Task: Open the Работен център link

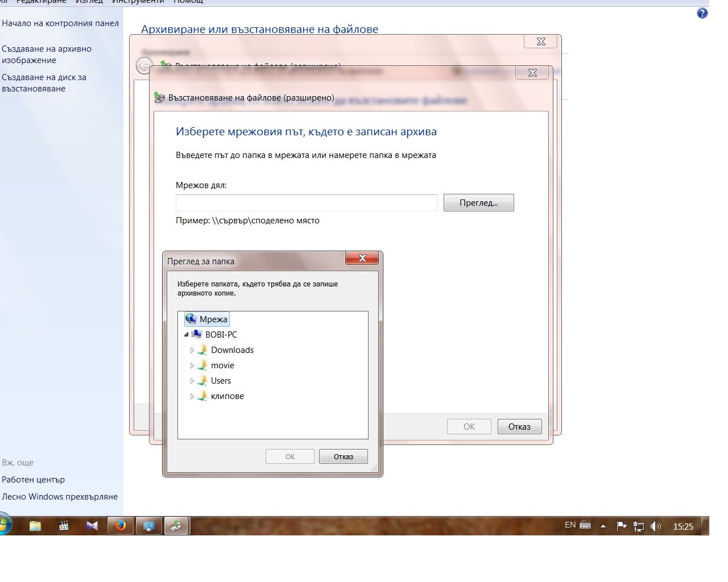Action: tap(33, 480)
